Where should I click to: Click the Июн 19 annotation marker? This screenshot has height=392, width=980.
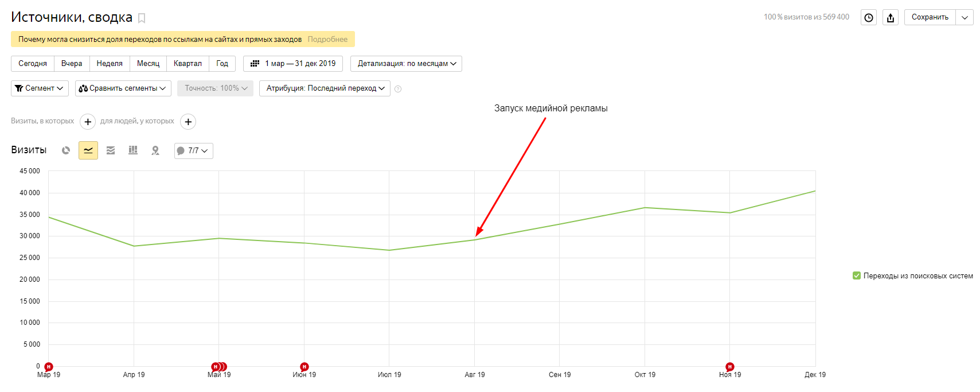click(x=304, y=367)
